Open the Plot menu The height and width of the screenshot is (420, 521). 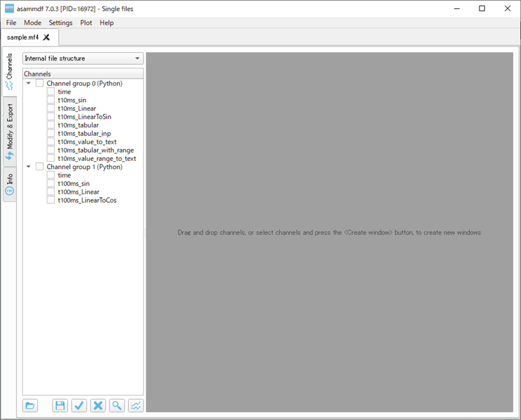coord(86,23)
